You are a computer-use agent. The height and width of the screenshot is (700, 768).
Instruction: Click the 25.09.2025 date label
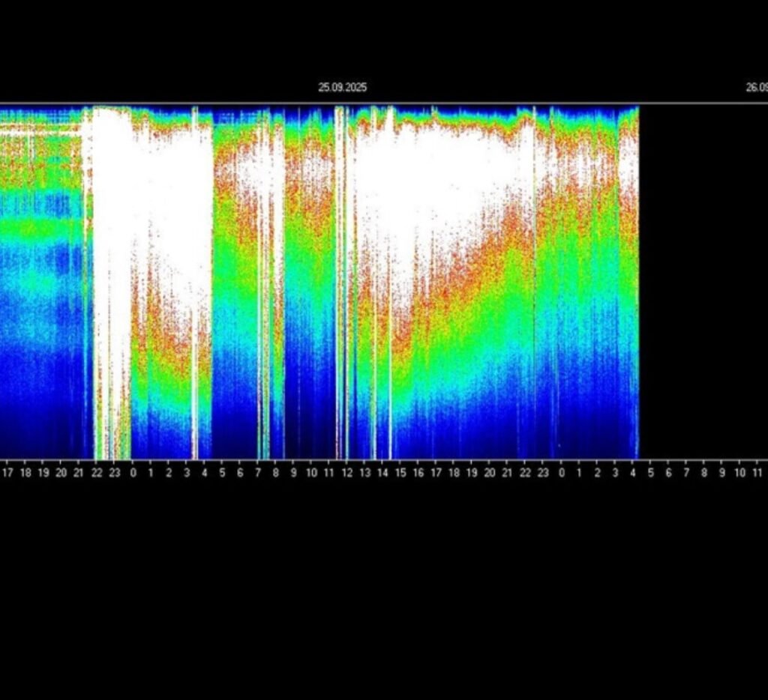pyautogui.click(x=342, y=88)
